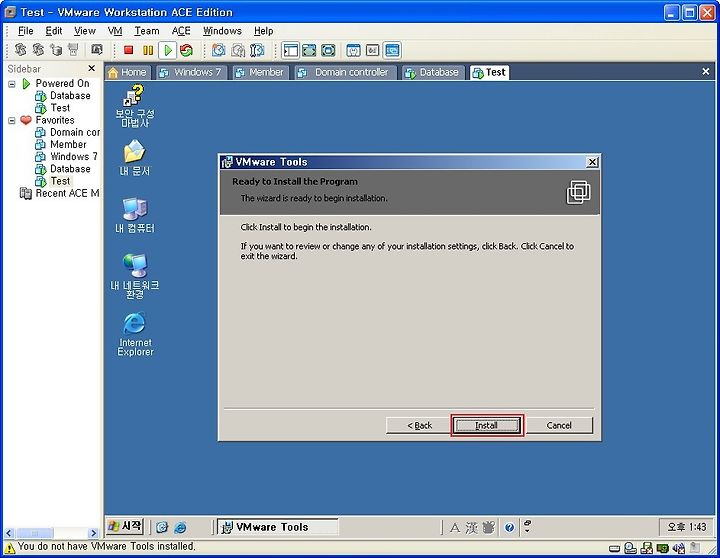Toggle the Show Sidebar toolbar icon
This screenshot has height=558, width=720.
pos(291,50)
